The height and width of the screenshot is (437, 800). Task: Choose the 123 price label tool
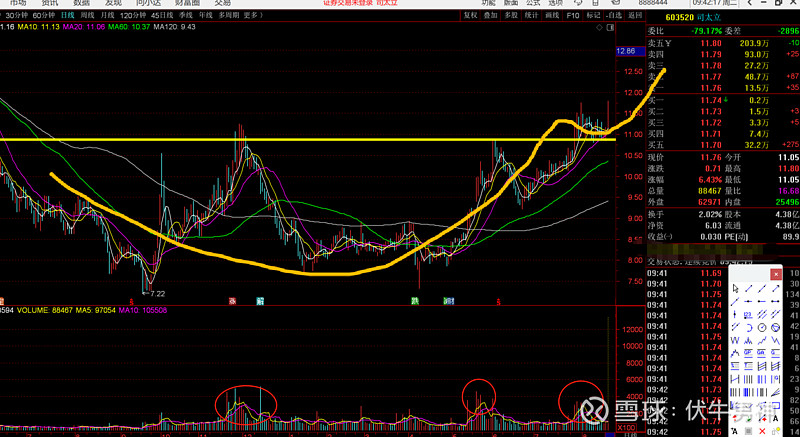pos(748,314)
